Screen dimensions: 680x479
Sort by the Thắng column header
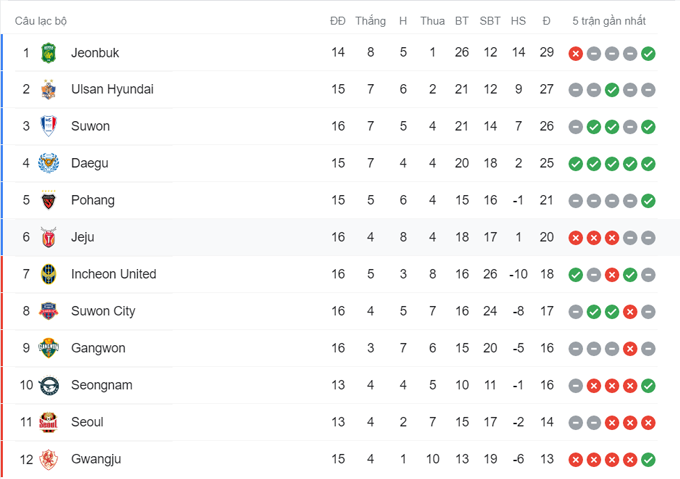click(370, 21)
